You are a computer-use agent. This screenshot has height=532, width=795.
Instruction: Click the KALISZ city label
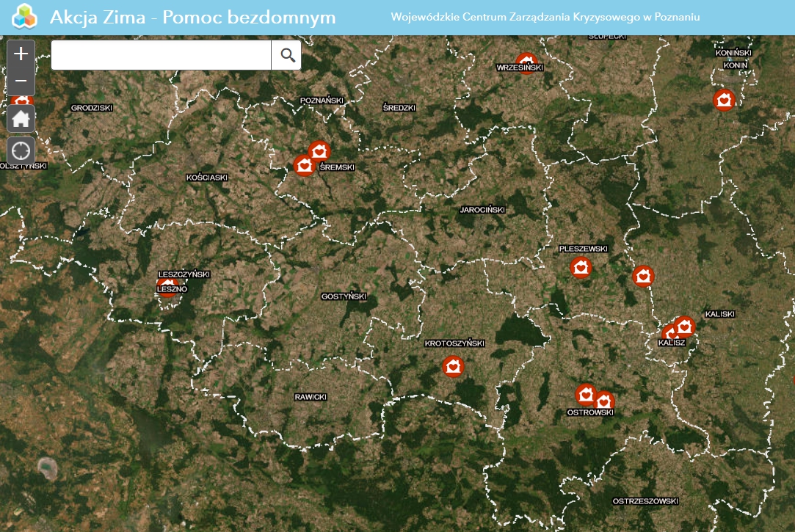672,343
